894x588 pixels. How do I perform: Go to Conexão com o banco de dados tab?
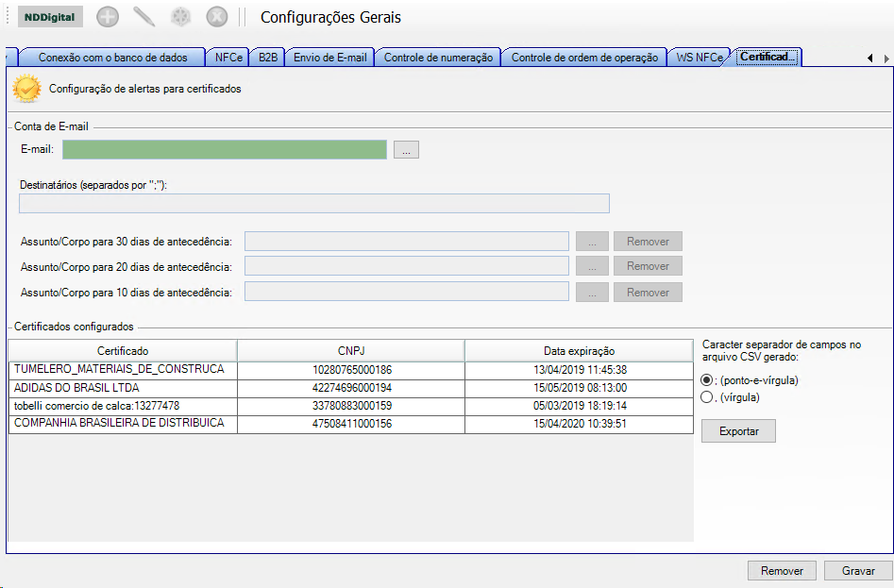point(112,58)
